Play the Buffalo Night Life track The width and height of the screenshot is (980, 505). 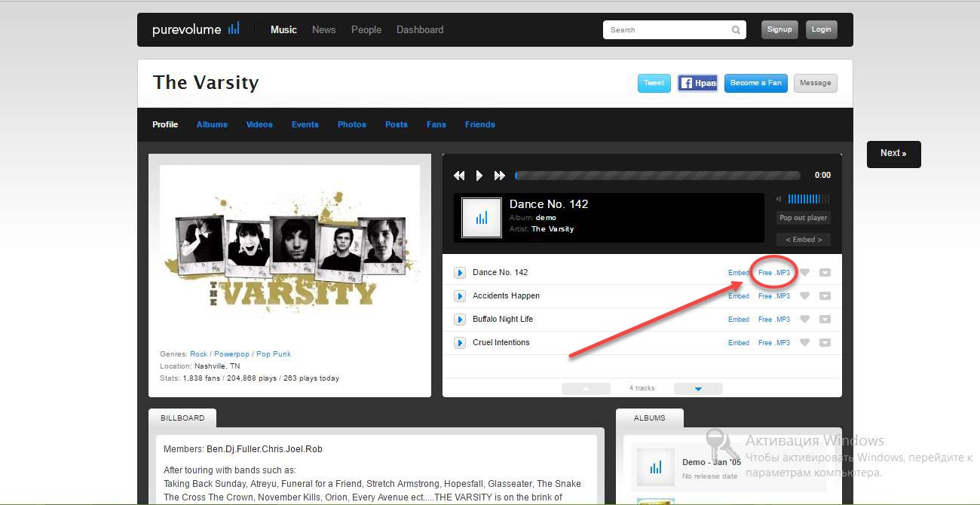click(x=460, y=320)
